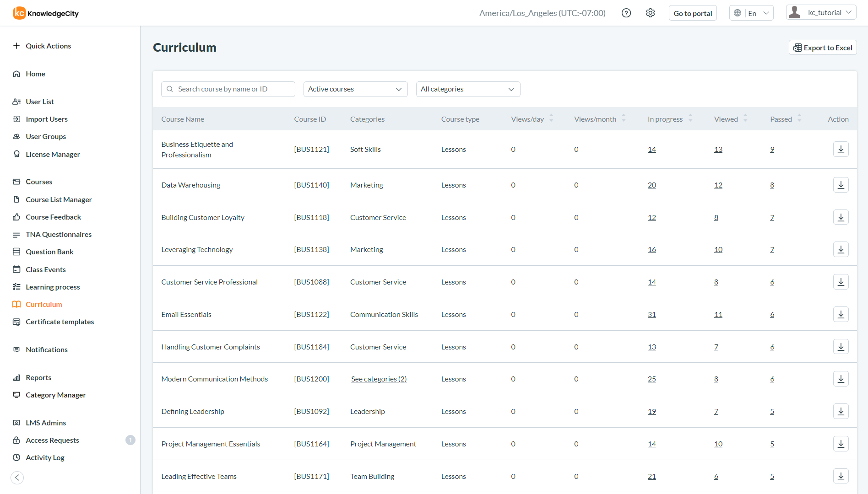The image size is (868, 494).
Task: Sort table by Passed column
Action: pos(799,119)
